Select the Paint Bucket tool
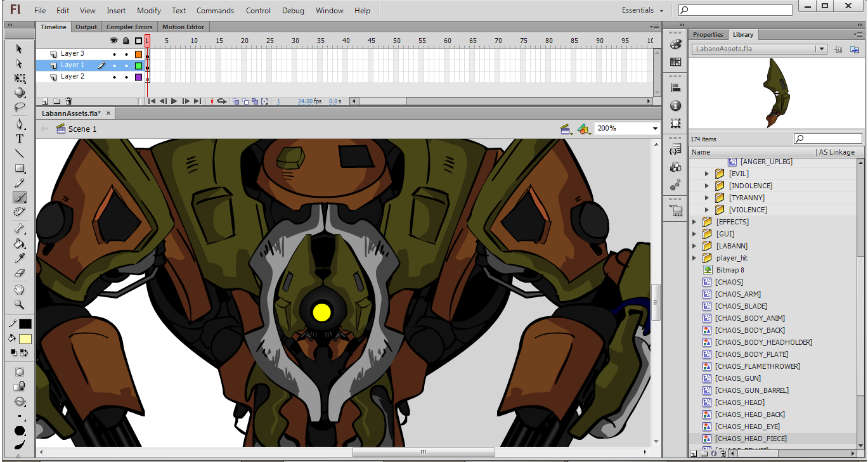Viewport: 868px width, 462px height. pos(20,243)
